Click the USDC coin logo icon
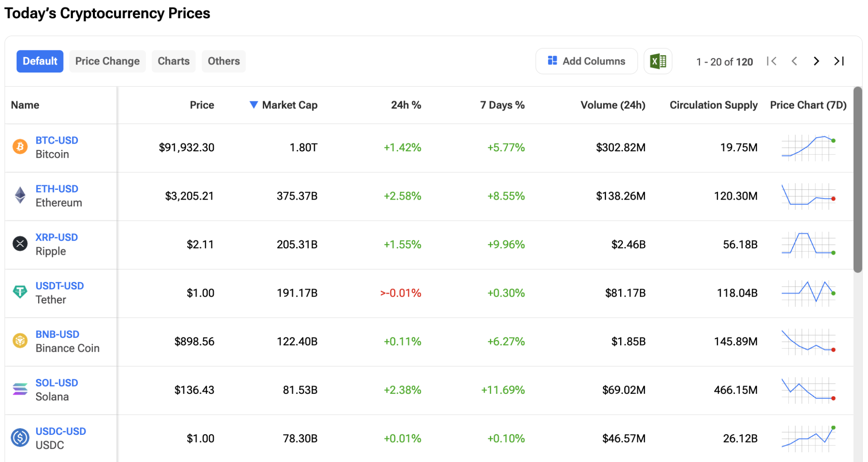Image resolution: width=868 pixels, height=462 pixels. [x=20, y=437]
